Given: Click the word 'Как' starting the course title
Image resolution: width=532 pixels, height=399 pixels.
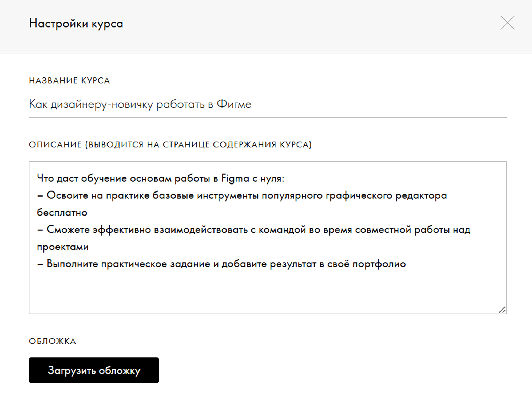Looking at the screenshot, I should [x=38, y=104].
